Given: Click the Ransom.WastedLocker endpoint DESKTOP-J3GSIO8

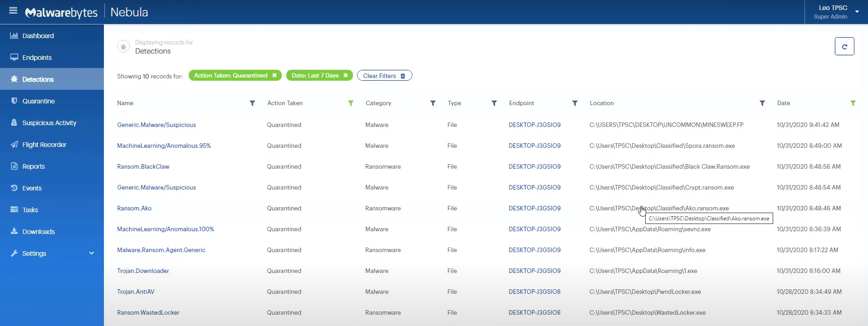Looking at the screenshot, I should [535, 313].
